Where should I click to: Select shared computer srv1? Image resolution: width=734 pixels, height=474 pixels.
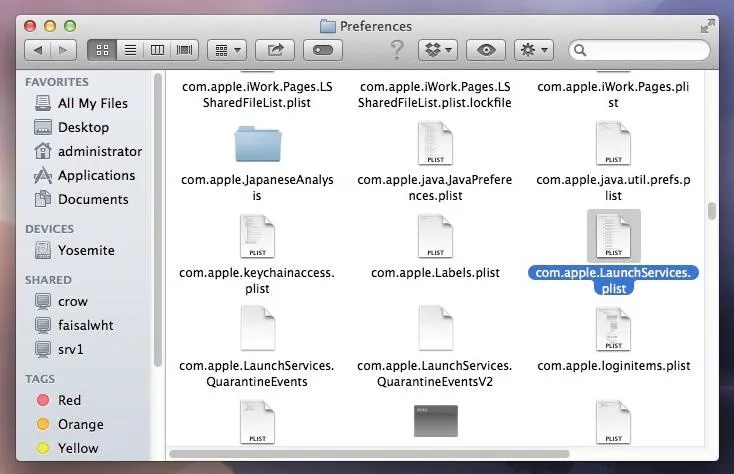pyautogui.click(x=59, y=349)
